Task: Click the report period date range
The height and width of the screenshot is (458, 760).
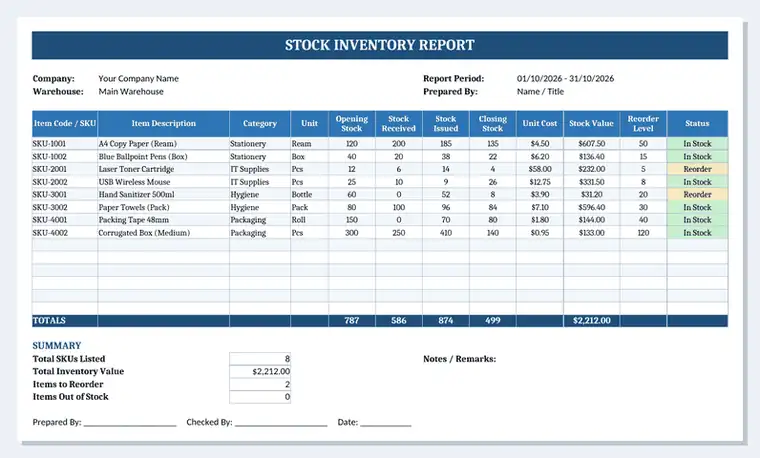Action: [565, 79]
